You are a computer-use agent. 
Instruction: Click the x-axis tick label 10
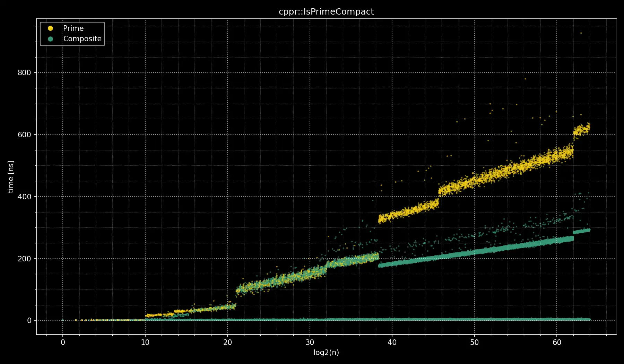145,343
